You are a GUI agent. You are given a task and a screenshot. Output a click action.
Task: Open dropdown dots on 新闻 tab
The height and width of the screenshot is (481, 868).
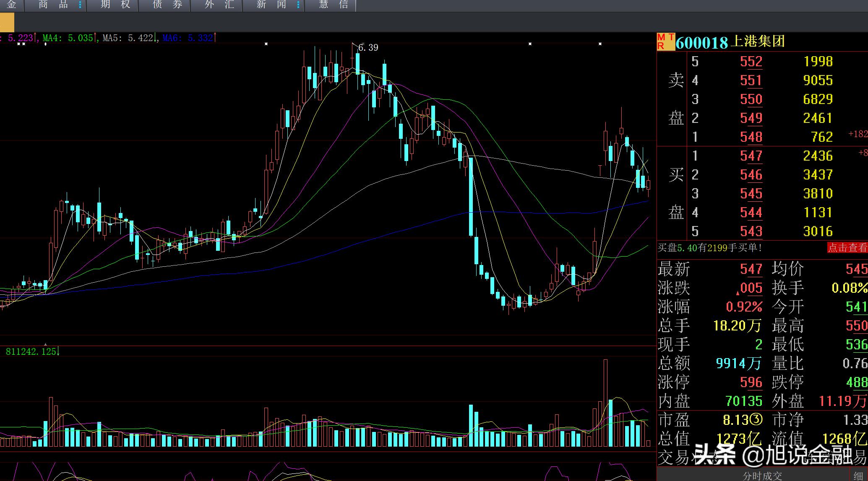pyautogui.click(x=298, y=5)
